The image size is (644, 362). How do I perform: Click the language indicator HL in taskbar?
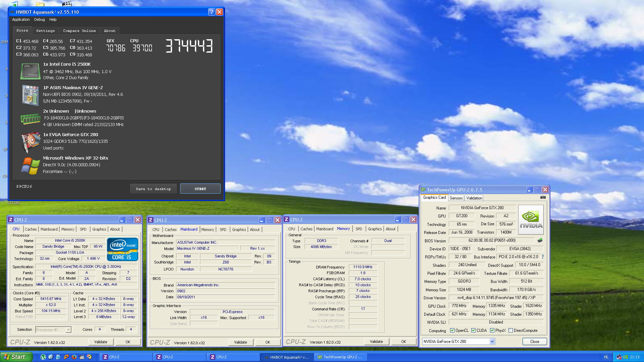tap(606, 357)
